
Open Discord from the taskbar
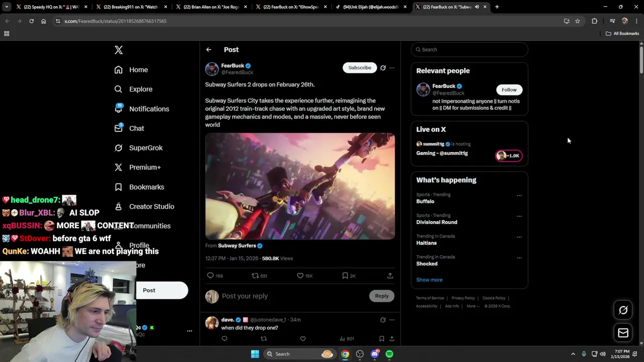pyautogui.click(x=374, y=354)
